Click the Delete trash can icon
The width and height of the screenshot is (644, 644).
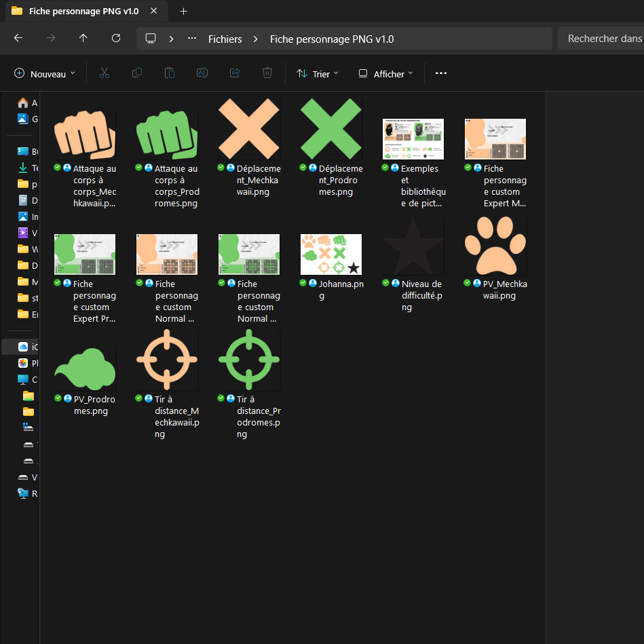pyautogui.click(x=267, y=73)
